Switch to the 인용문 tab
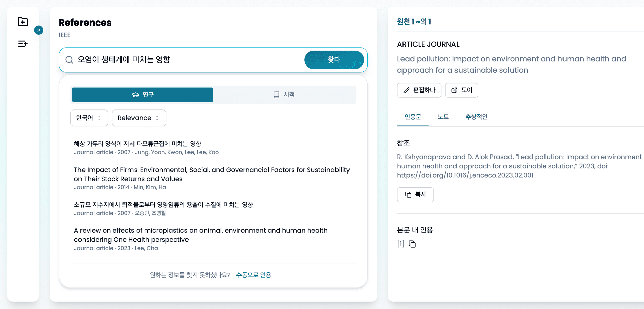 click(x=413, y=117)
